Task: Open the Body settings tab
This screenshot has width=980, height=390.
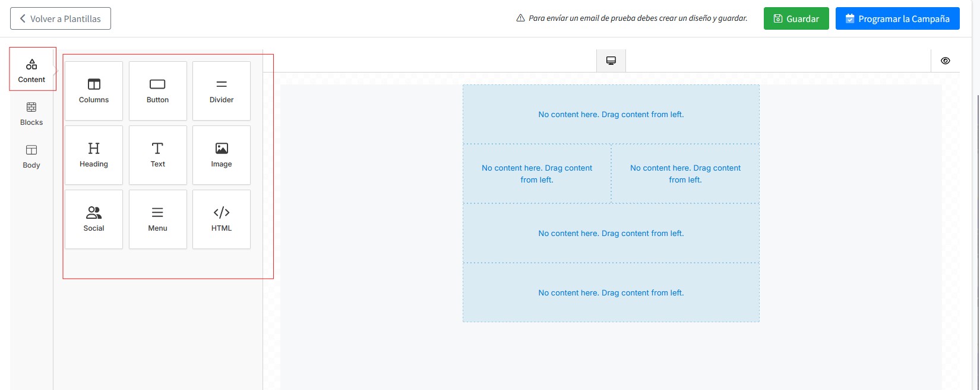Action: pyautogui.click(x=31, y=156)
